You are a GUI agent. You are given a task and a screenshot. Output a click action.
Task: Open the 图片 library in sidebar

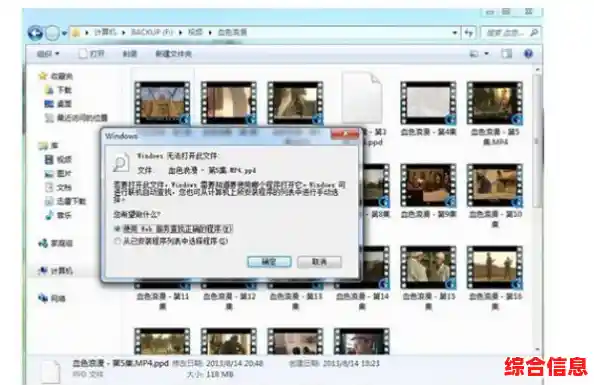tap(58, 174)
